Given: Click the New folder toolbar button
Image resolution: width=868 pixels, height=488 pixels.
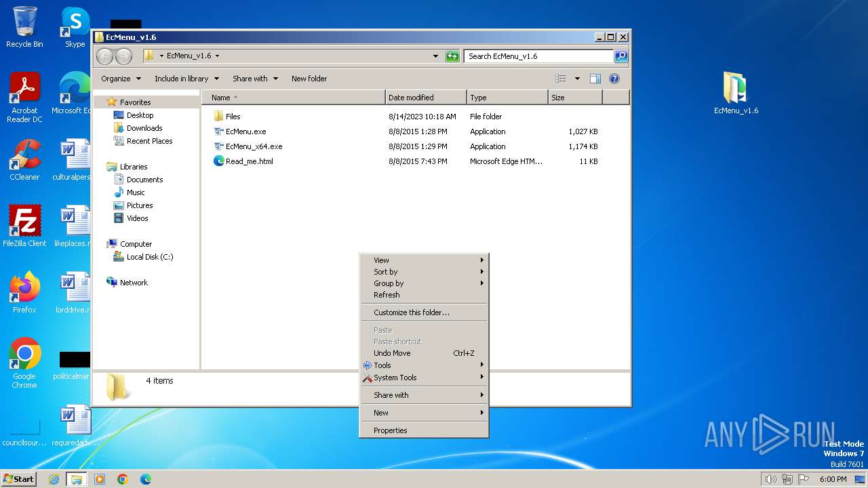Looking at the screenshot, I should (x=309, y=79).
